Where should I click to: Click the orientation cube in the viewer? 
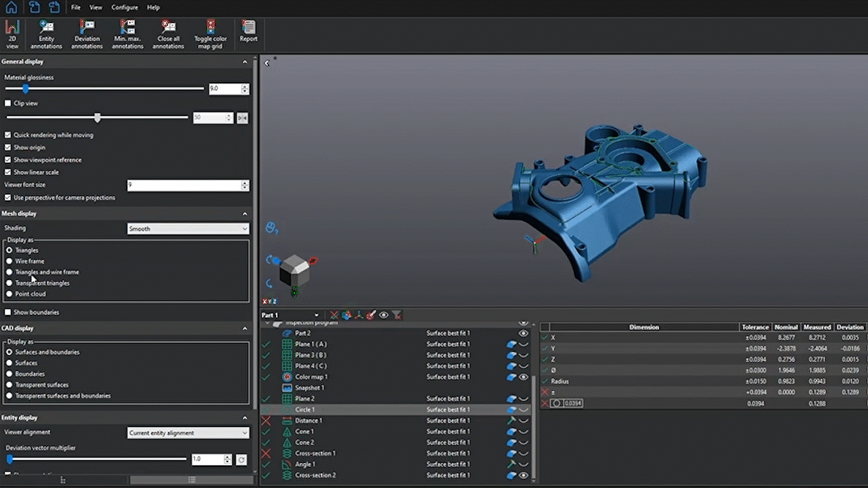pyautogui.click(x=294, y=271)
